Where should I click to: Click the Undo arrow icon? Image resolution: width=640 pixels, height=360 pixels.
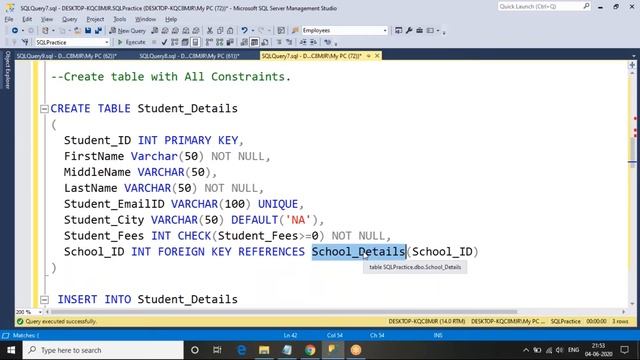pyautogui.click(x=244, y=31)
